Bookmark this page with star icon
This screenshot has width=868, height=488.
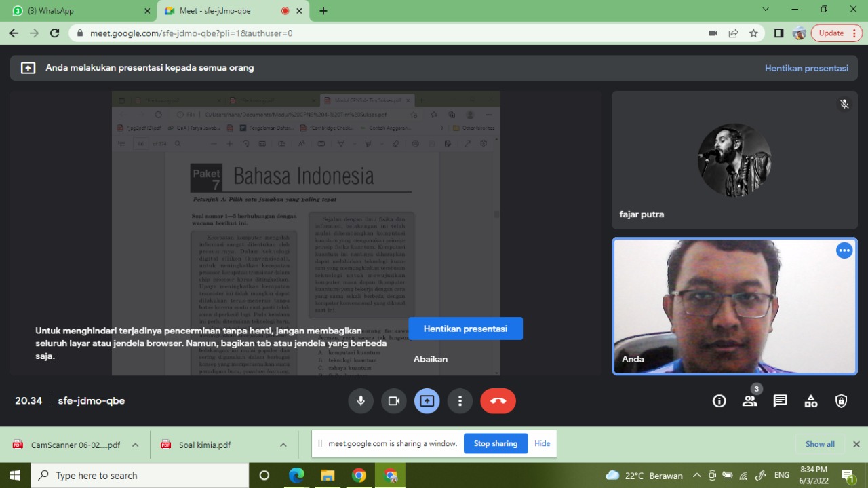[x=753, y=33]
